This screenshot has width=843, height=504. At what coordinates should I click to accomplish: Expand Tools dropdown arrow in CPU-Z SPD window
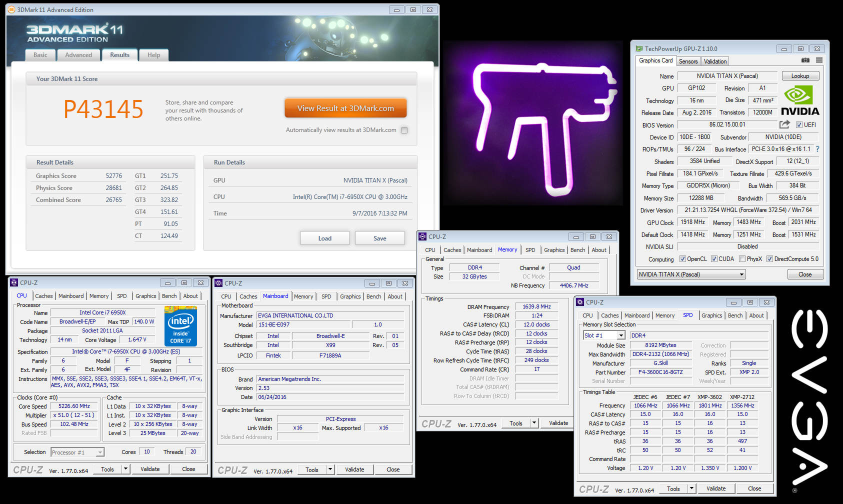click(x=691, y=488)
